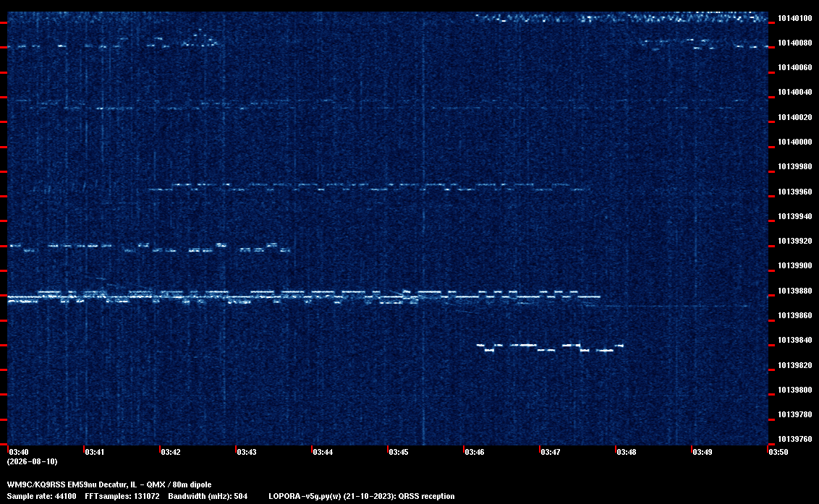Click frequency label 10139860
This screenshot has height=504, width=819.
[x=795, y=315]
